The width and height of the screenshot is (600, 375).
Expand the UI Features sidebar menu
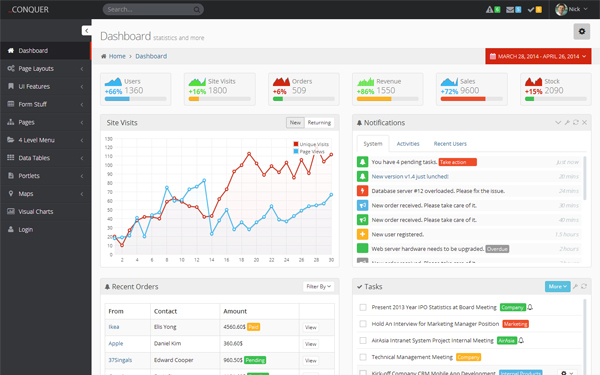pos(46,86)
